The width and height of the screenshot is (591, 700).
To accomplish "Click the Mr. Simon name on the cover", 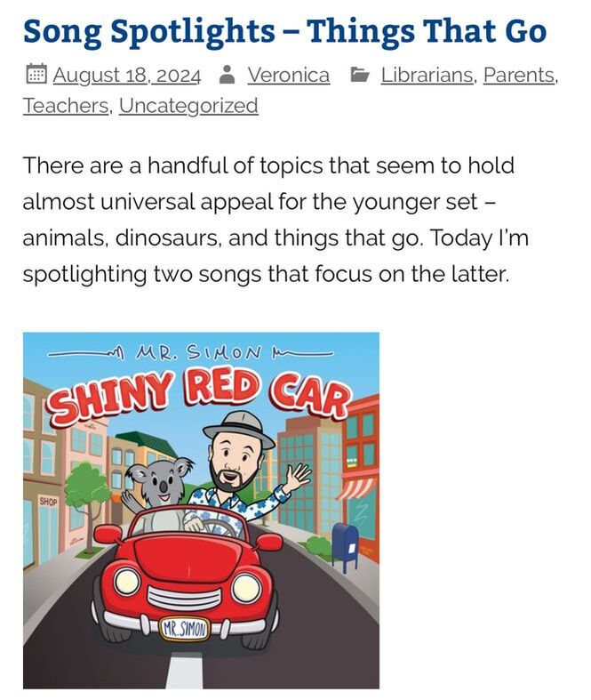I will [199, 354].
